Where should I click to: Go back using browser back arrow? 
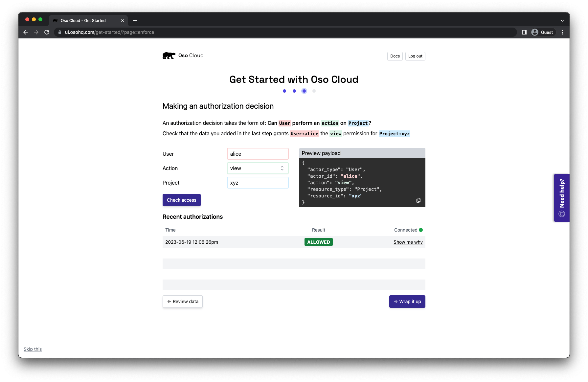click(26, 32)
